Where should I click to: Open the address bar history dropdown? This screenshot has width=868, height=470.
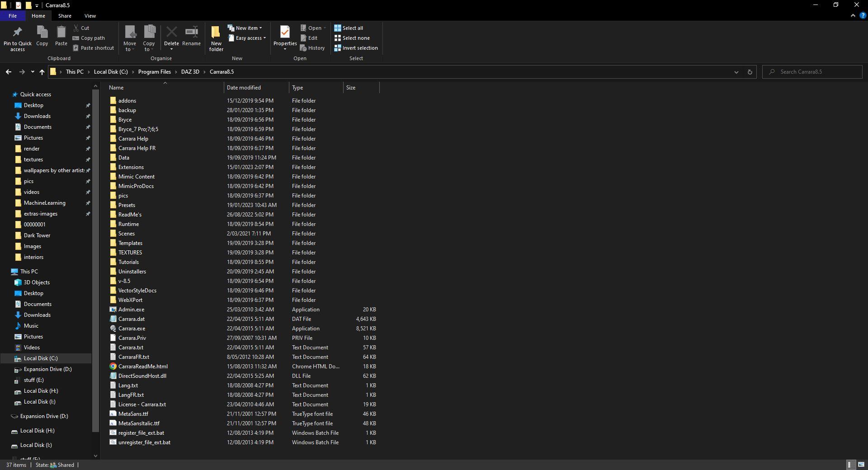point(736,72)
